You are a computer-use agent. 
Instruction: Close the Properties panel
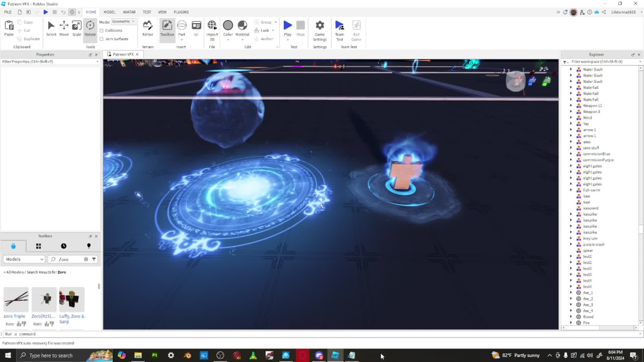96,55
